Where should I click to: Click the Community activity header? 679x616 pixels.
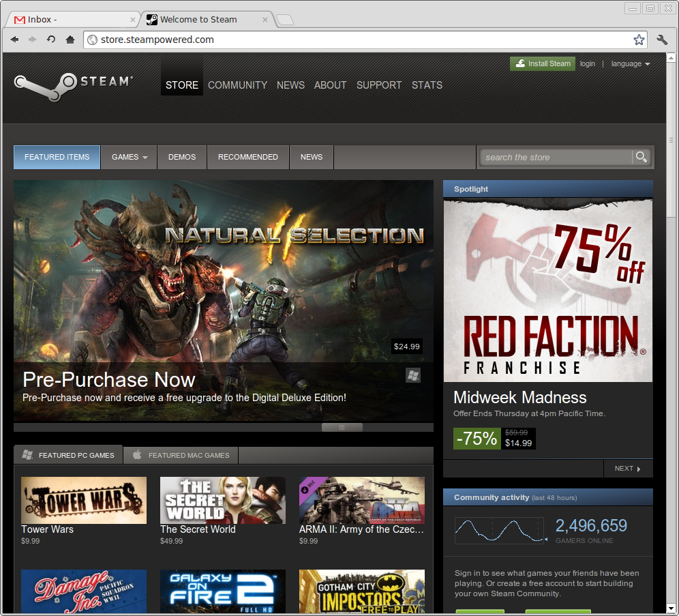[x=548, y=497]
